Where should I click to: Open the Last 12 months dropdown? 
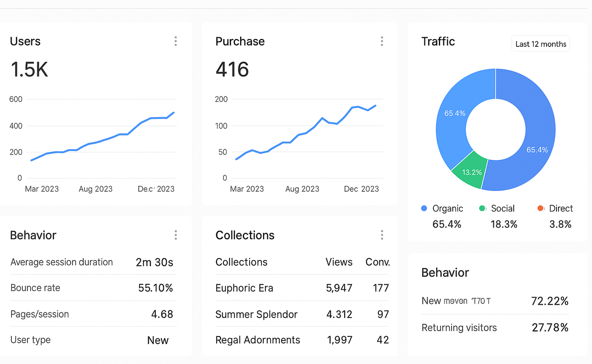[x=541, y=44]
